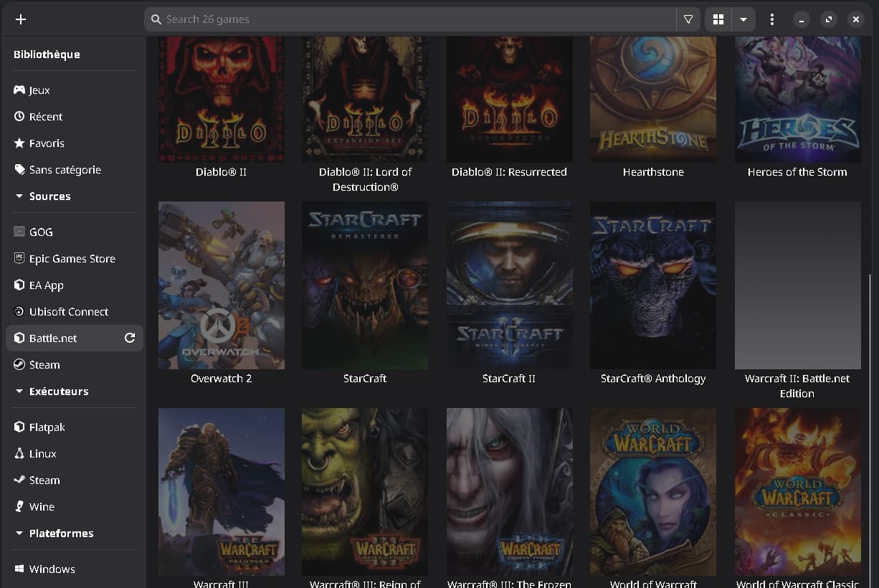Open World of Warcraft Classic cover
Viewport: 879px width, 588px height.
point(797,492)
